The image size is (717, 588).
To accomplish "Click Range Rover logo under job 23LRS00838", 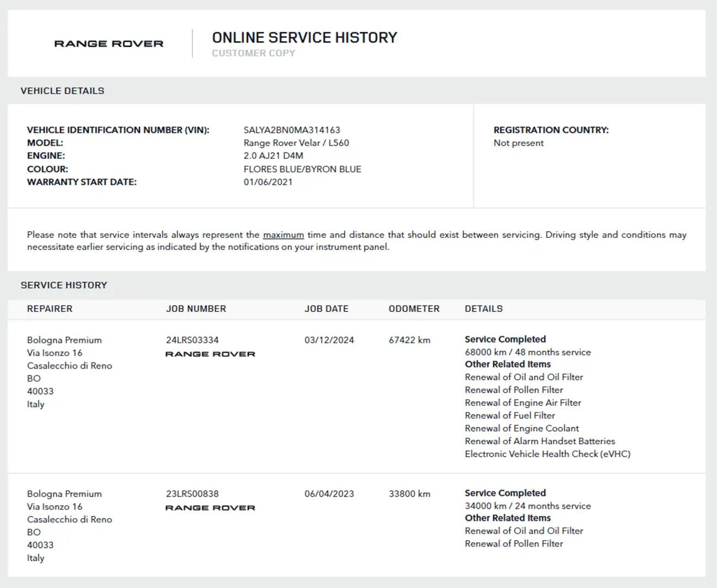I will click(x=210, y=507).
